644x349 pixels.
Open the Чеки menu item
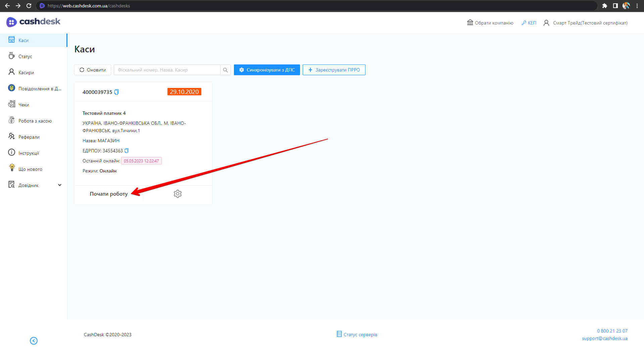point(23,105)
